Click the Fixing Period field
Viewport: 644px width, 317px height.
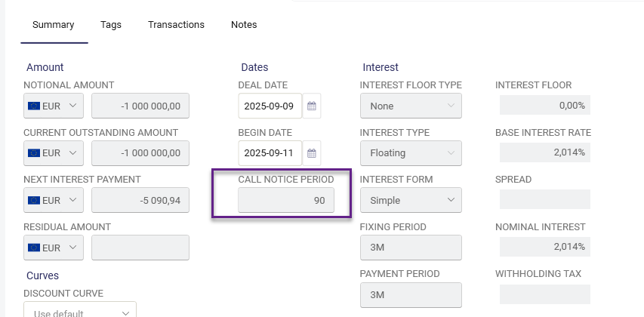coord(411,247)
